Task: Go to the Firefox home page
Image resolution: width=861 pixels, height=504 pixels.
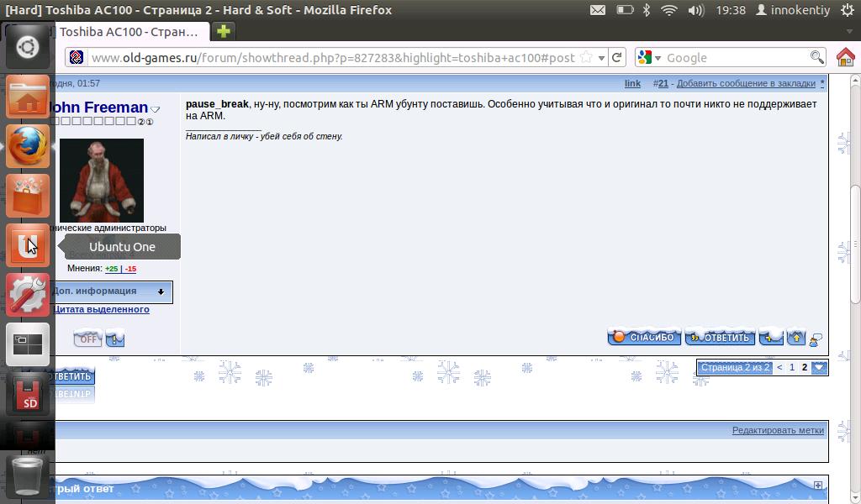Action: [x=846, y=57]
